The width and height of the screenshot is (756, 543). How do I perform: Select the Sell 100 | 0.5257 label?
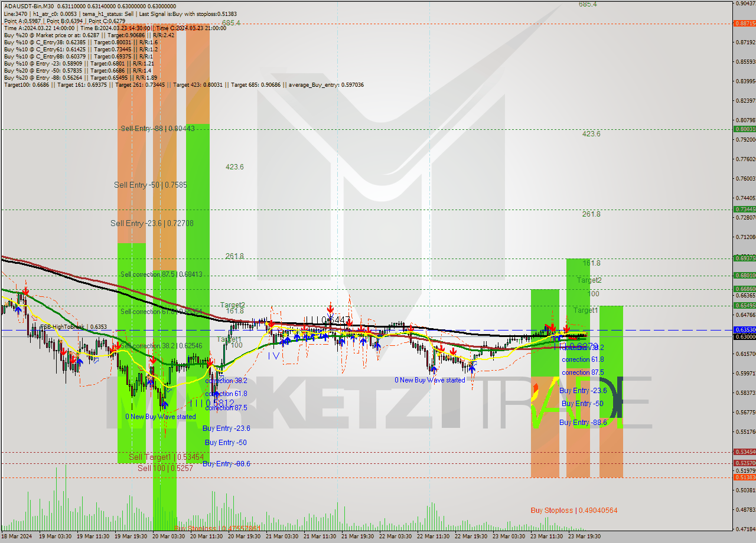click(165, 468)
